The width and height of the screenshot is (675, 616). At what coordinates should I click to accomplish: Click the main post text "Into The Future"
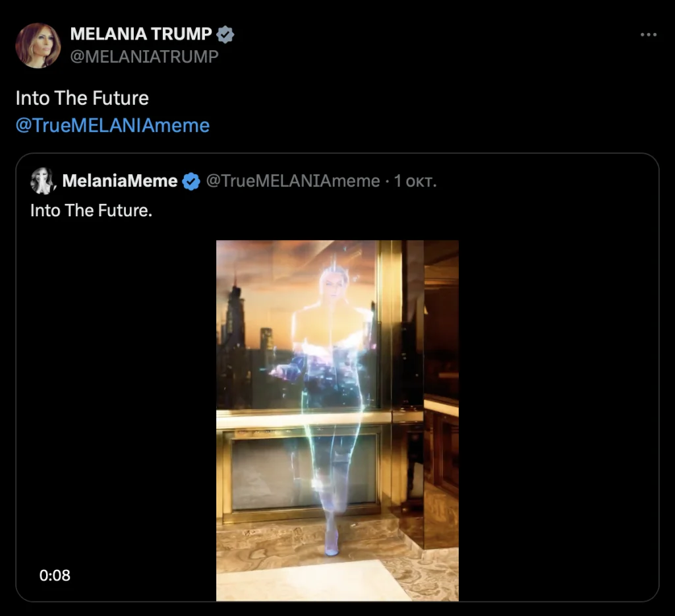point(82,98)
